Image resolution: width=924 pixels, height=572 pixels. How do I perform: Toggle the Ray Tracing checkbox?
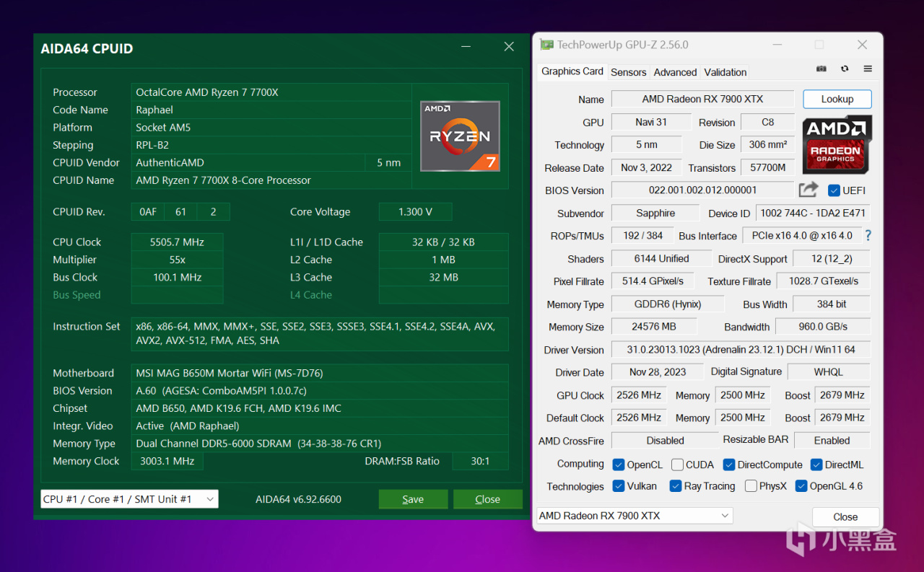676,486
